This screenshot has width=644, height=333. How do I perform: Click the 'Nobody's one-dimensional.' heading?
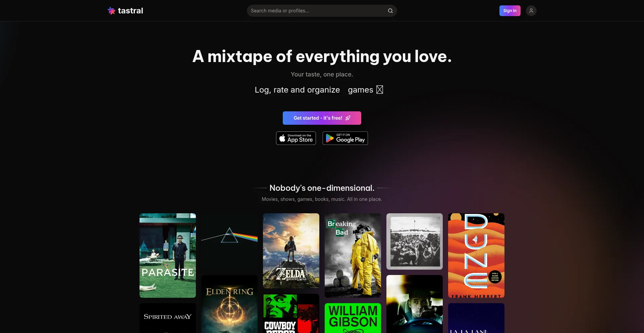[x=322, y=188]
